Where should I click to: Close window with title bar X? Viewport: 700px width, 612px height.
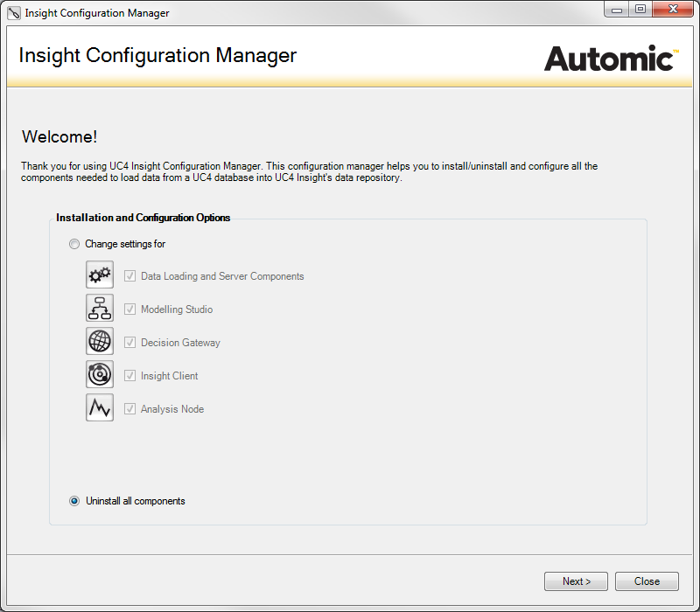673,10
